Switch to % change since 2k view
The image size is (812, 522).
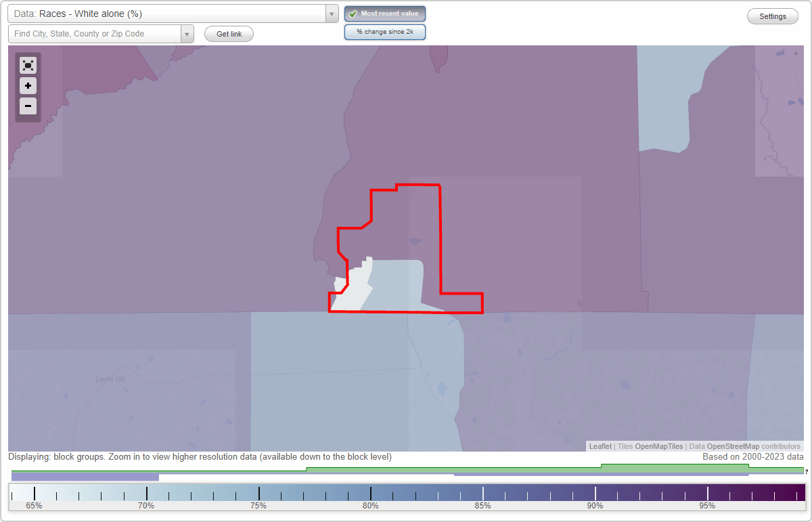384,31
